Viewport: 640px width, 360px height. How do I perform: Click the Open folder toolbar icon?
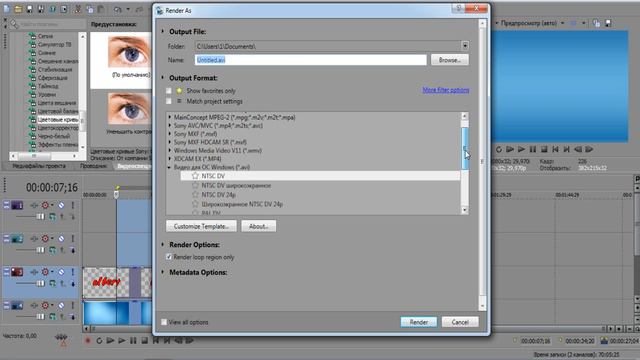tap(18, 9)
